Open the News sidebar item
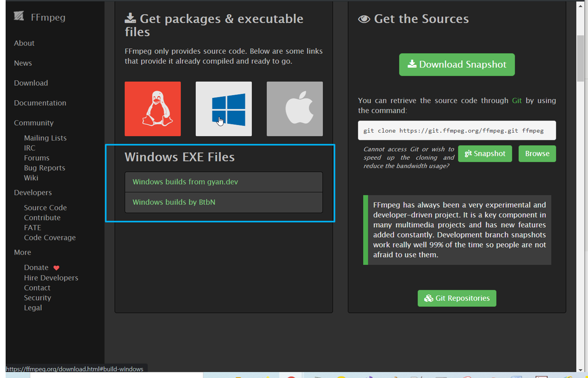The width and height of the screenshot is (588, 378). pyautogui.click(x=23, y=63)
